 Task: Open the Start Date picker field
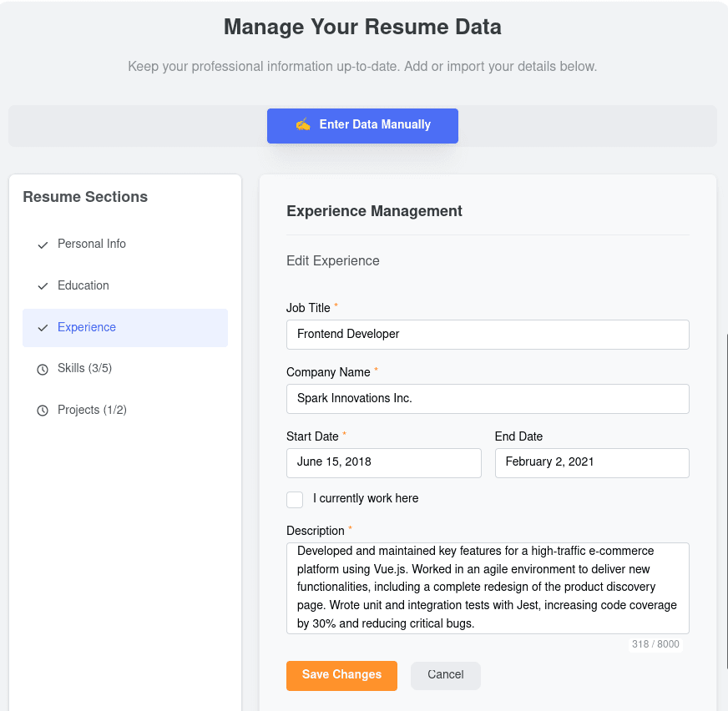tap(383, 462)
